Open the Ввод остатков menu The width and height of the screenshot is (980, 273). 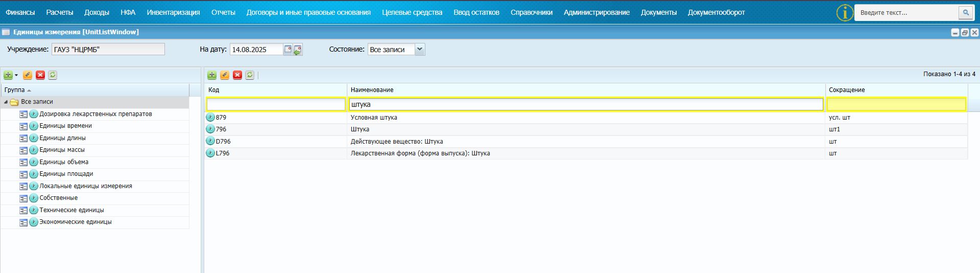pyautogui.click(x=476, y=12)
